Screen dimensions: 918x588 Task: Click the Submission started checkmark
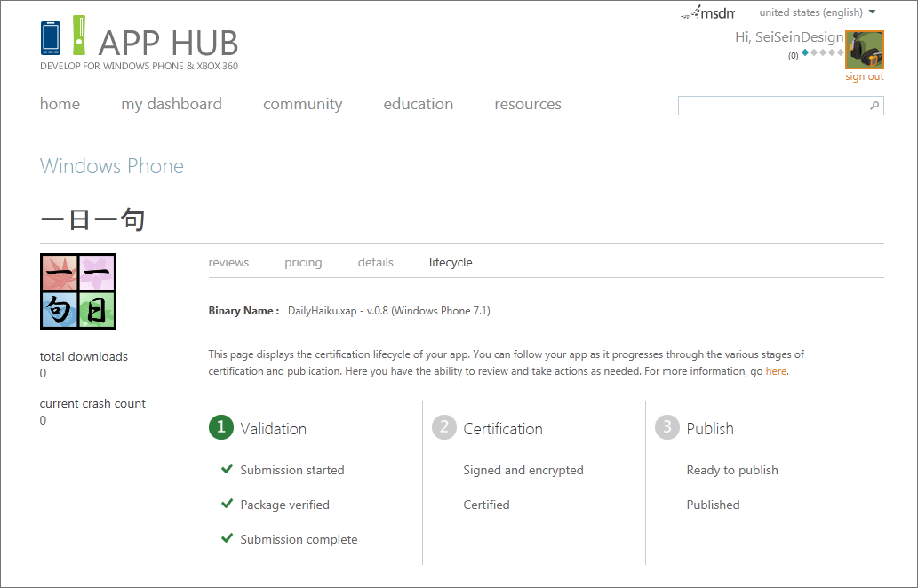point(228,469)
